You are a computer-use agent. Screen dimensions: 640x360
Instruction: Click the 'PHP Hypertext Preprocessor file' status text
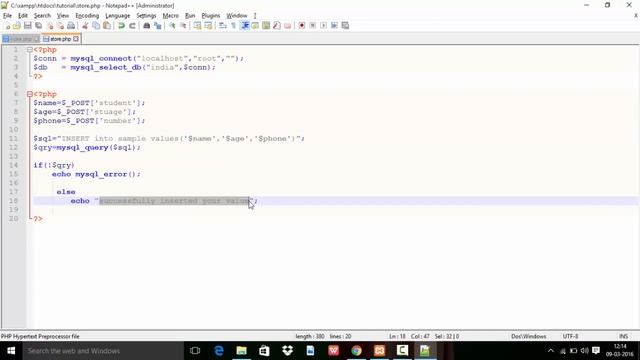coord(40,336)
